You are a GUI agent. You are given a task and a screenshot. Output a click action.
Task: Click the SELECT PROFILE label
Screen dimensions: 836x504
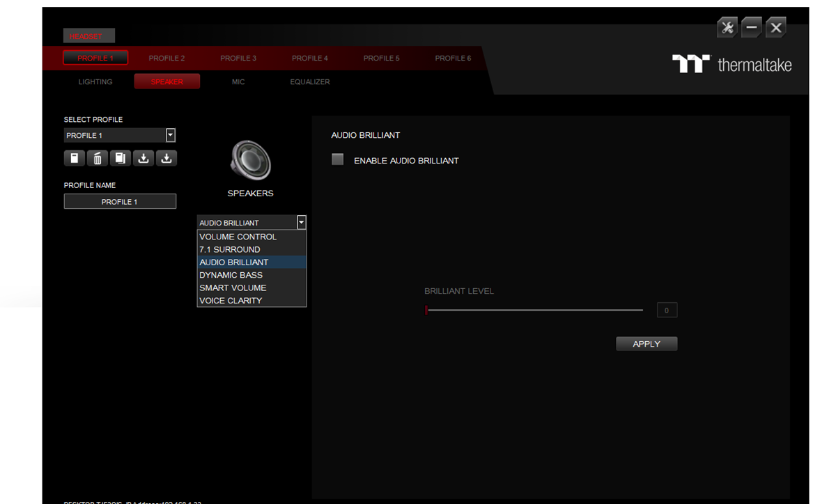tap(93, 120)
